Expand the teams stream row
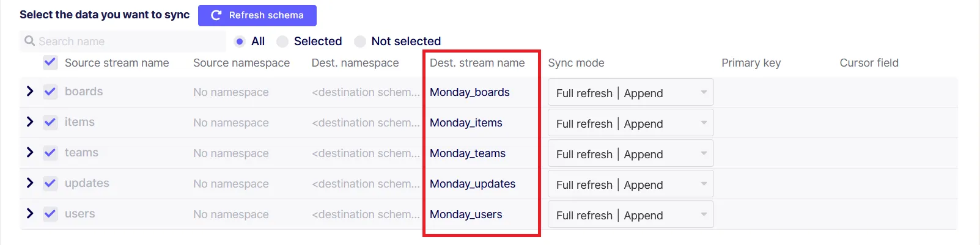 pyautogui.click(x=29, y=152)
